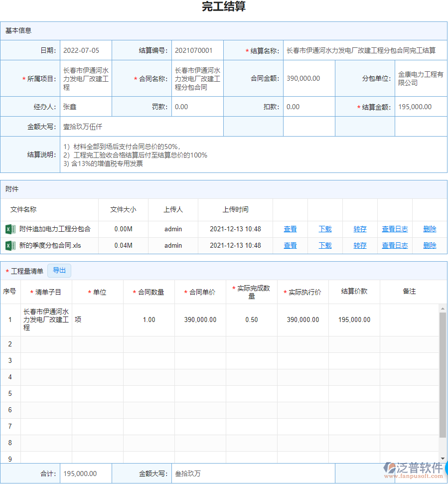Select the 日期 field showing 2022-07-05
448x484 pixels.
(85, 50)
